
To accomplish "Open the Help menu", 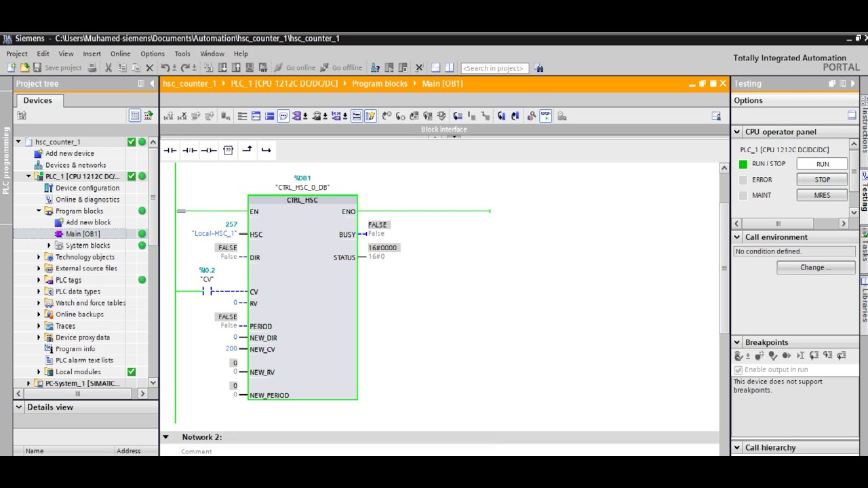I will coord(241,54).
